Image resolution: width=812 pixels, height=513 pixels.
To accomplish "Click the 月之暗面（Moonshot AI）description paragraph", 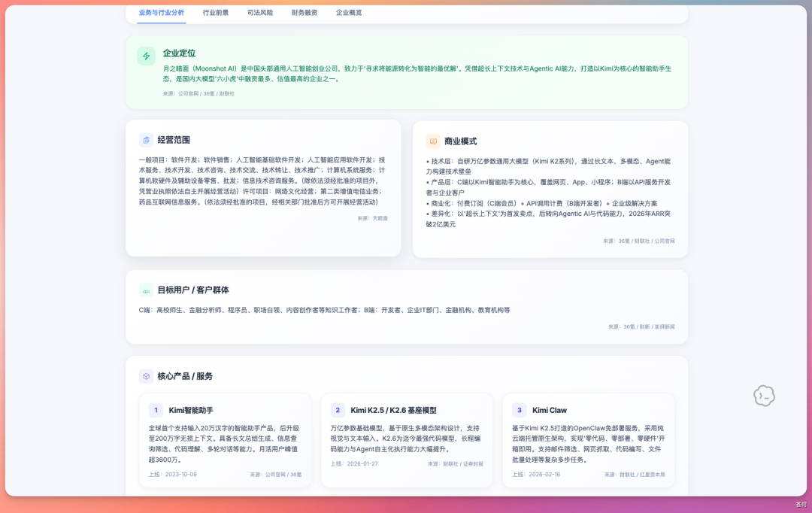I will point(417,74).
